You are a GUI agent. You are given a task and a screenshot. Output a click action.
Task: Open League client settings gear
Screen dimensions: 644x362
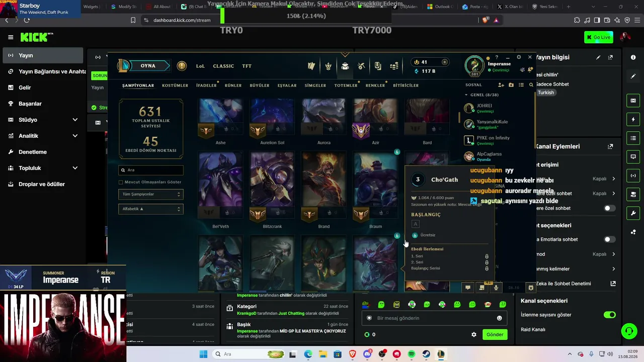519,57
